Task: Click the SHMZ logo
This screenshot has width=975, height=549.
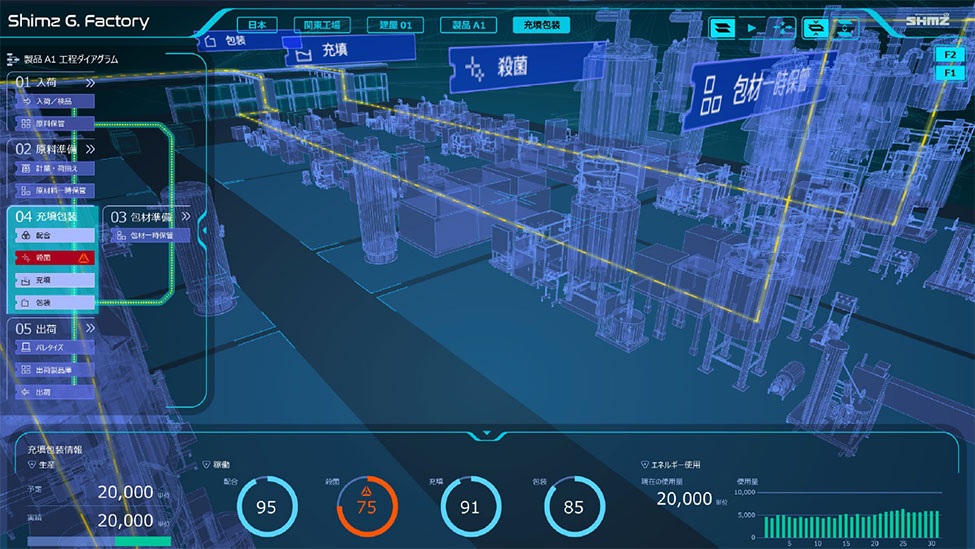Action: click(927, 21)
